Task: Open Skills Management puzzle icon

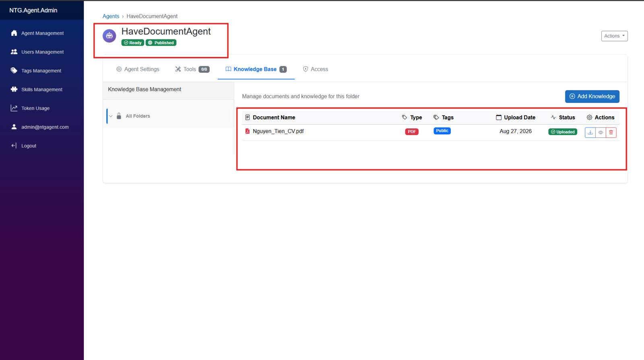Action: point(14,89)
